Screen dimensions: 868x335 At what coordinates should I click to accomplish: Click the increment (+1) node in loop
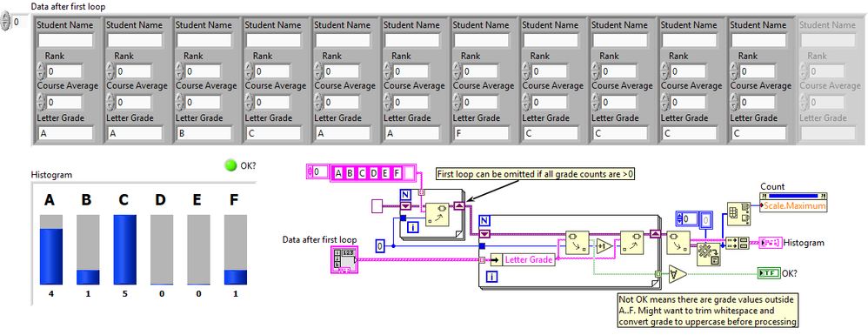[604, 246]
